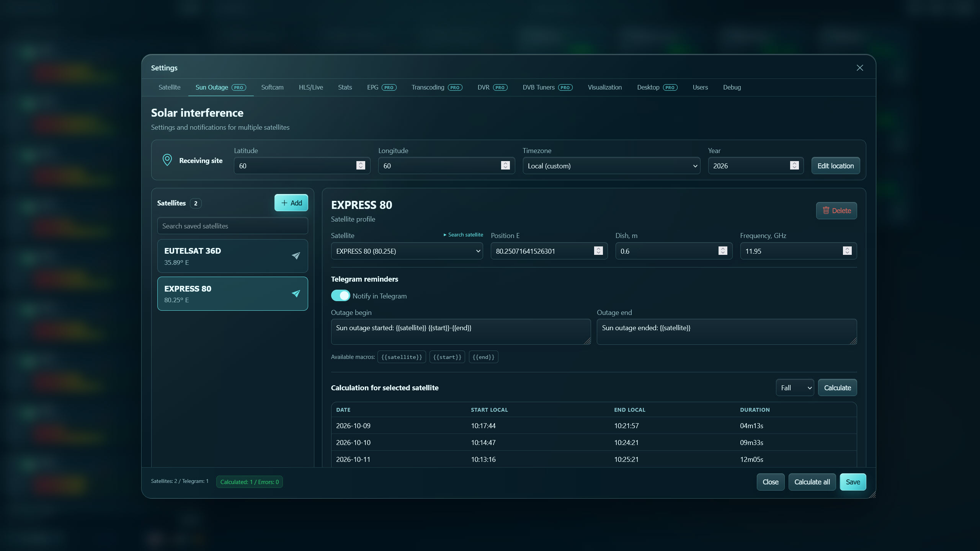The width and height of the screenshot is (980, 551).
Task: Click the 2026-10-09 date cell
Action: (353, 425)
